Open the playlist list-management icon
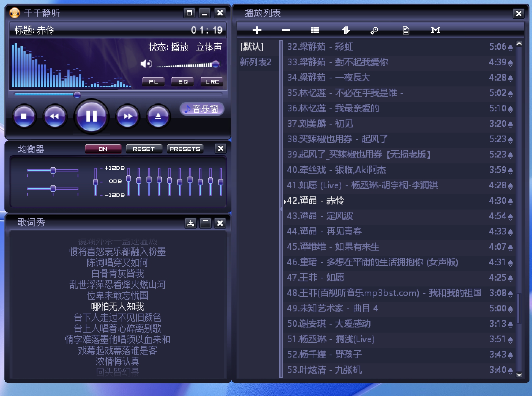 [x=315, y=30]
